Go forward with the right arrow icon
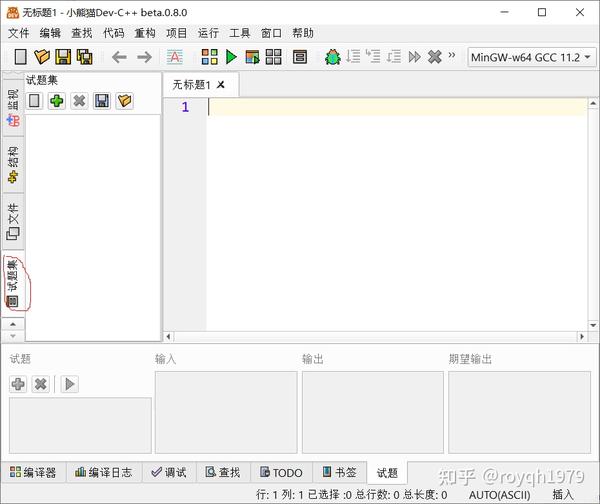 pos(144,57)
